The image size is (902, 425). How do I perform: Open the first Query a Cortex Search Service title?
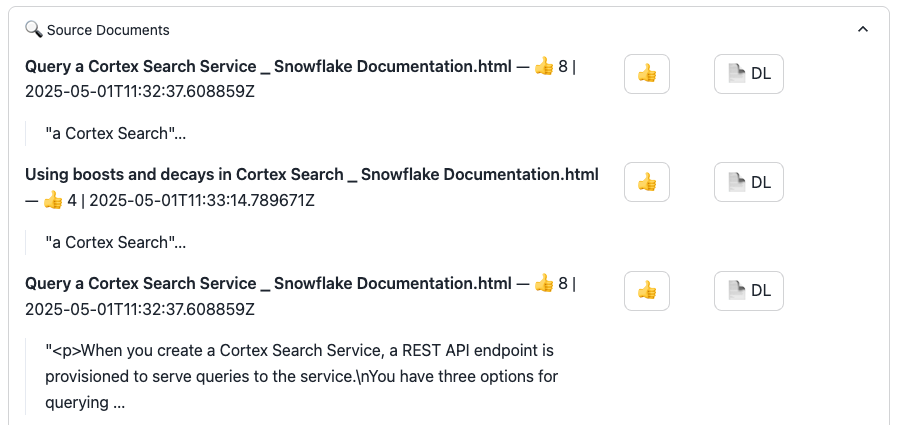[x=268, y=67]
